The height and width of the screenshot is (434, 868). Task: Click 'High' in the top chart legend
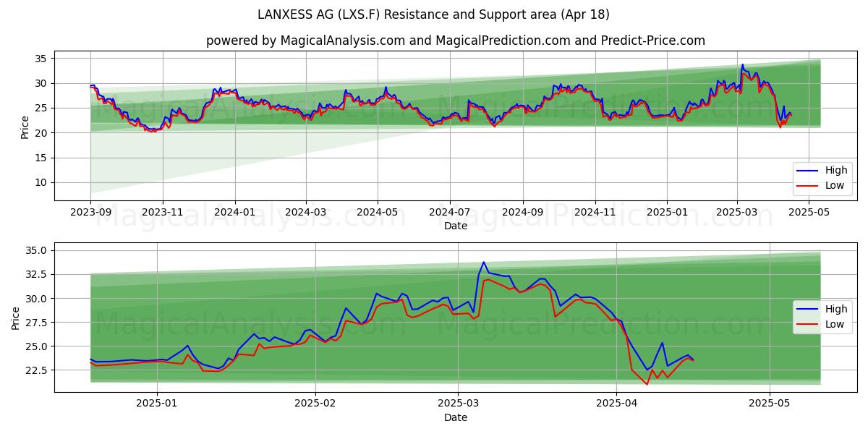point(836,171)
